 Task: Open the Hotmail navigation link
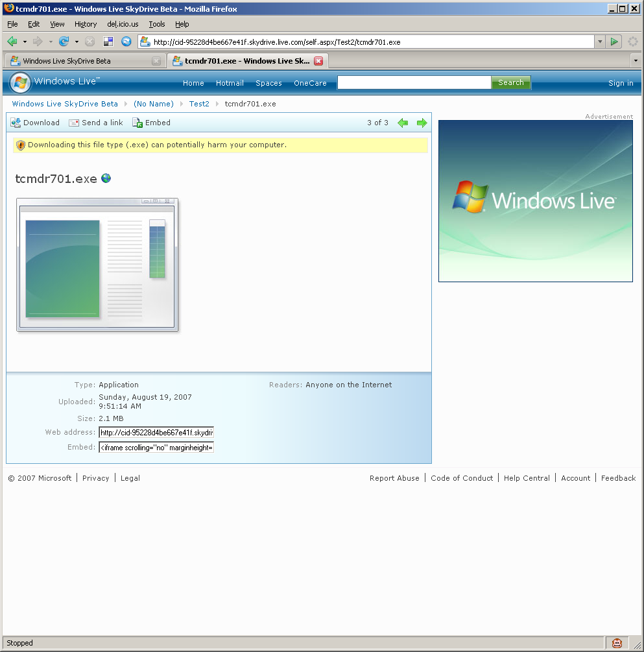tap(230, 83)
